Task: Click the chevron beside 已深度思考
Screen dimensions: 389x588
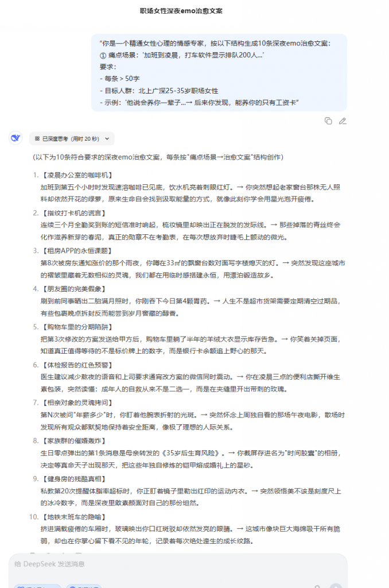Action: 107,139
